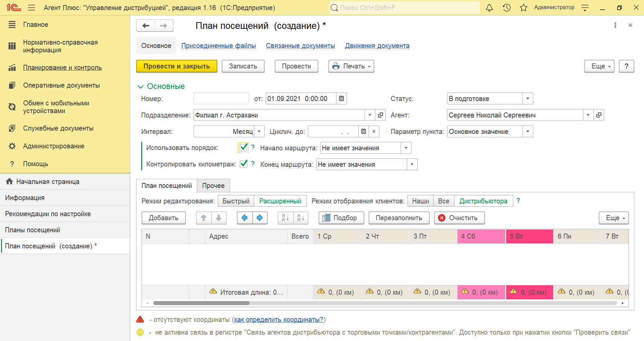Click help question mark near Использовать порядок
Viewport: 644px width, 341px height.
tap(253, 147)
